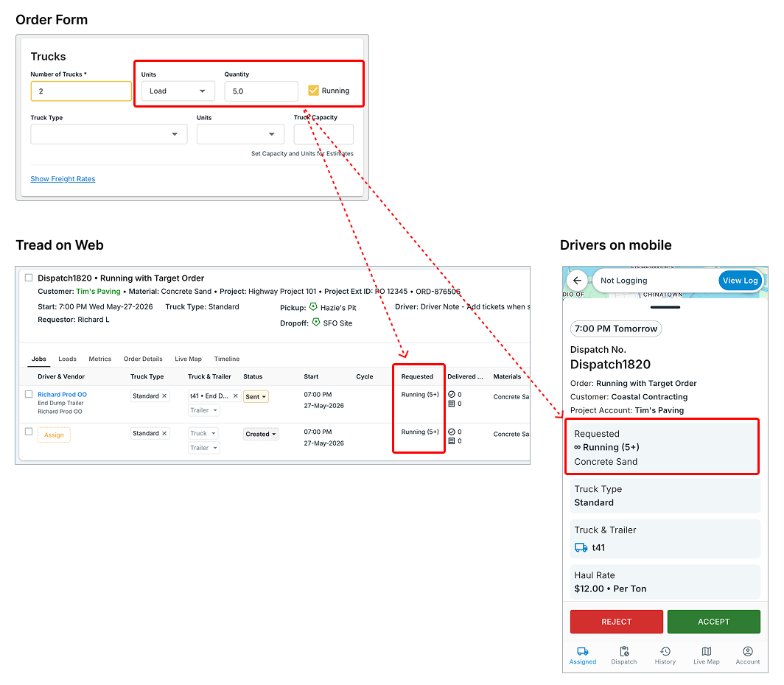Viewport: 784px width, 685px height.
Task: Click the Status column header
Action: pyautogui.click(x=253, y=376)
